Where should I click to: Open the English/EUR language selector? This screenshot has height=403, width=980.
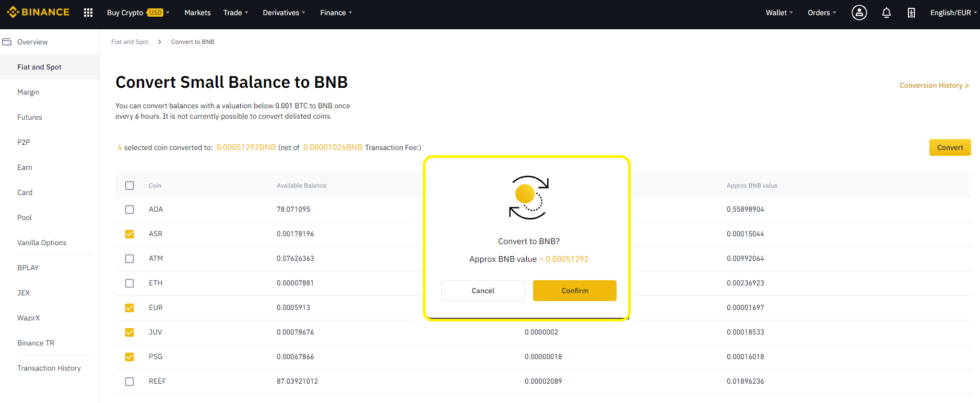(x=953, y=13)
